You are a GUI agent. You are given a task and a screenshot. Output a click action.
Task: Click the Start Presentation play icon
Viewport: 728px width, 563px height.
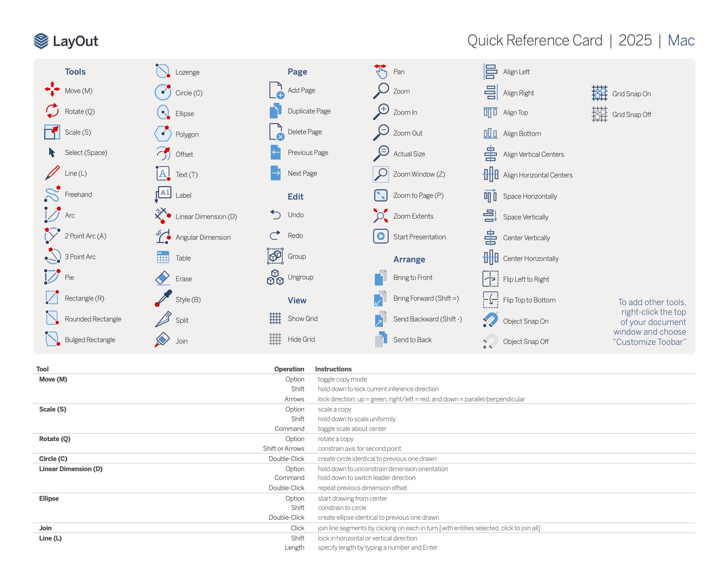381,236
